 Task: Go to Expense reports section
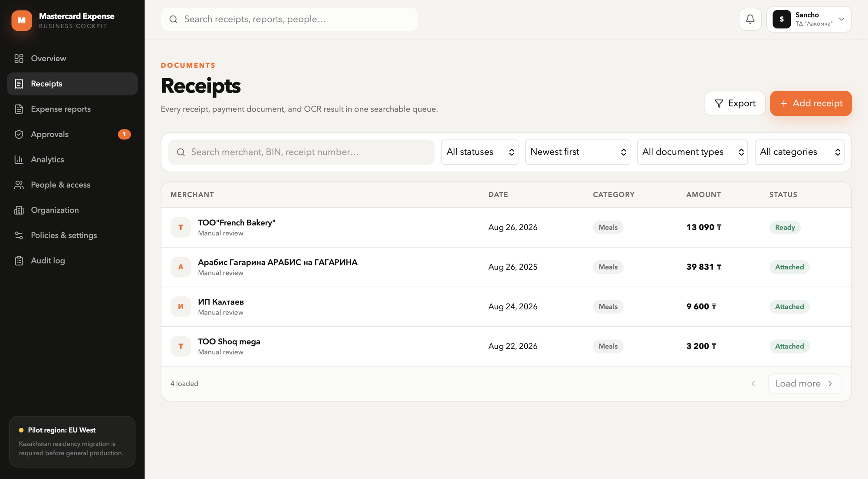coord(72,109)
